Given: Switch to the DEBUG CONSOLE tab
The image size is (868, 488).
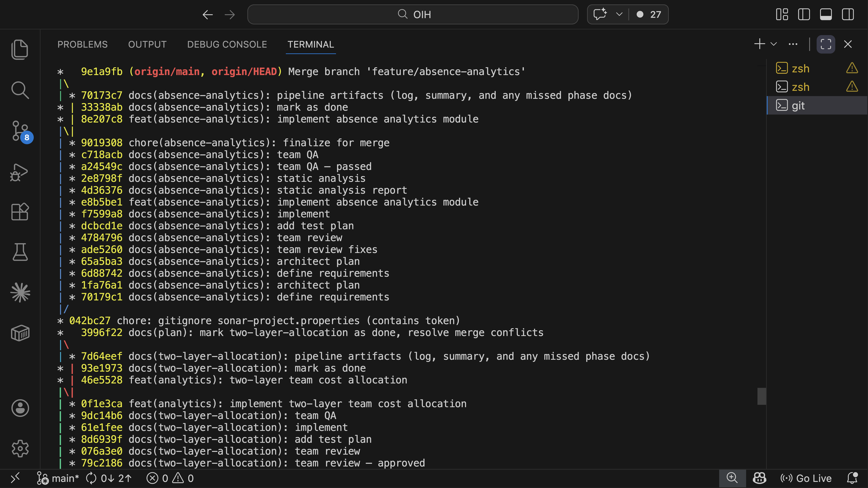Looking at the screenshot, I should [x=227, y=44].
